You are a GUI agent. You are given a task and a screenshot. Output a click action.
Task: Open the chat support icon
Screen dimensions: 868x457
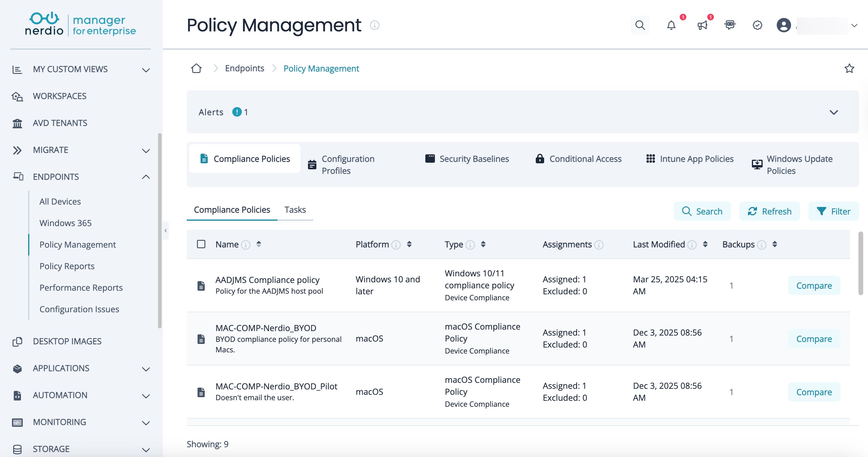[730, 25]
